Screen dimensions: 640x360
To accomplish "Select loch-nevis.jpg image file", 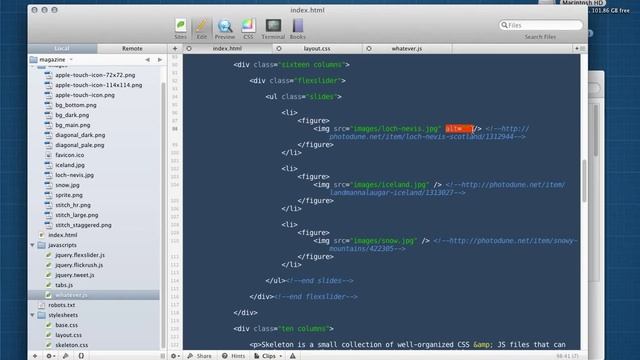I will click(74, 175).
